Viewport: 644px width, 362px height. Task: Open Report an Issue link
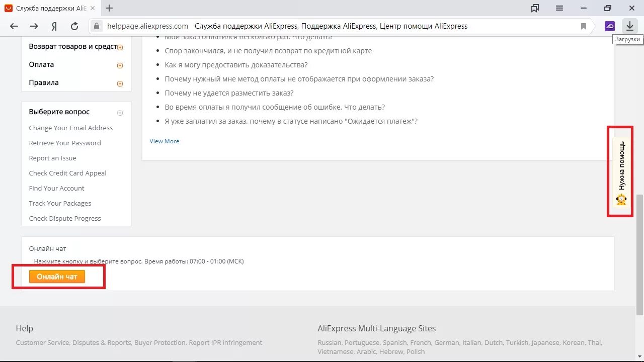pyautogui.click(x=53, y=158)
